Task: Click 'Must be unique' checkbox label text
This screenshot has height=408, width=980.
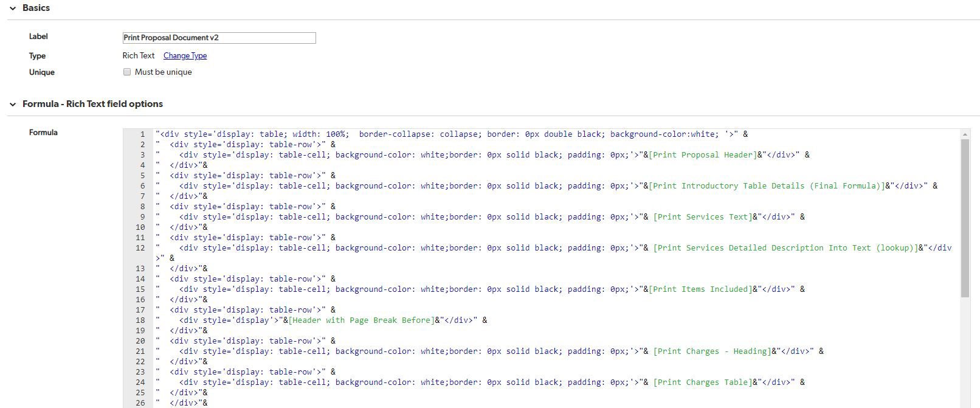Action: [x=164, y=72]
